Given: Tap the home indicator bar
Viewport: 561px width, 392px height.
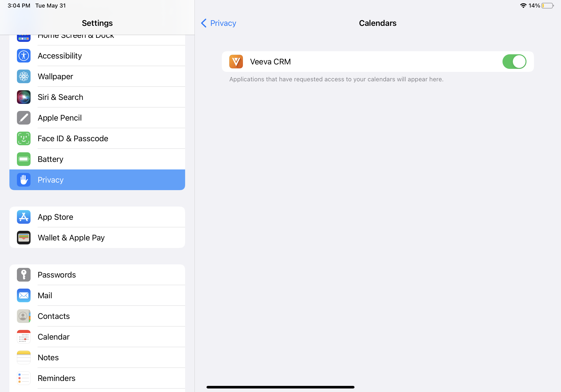Looking at the screenshot, I should tap(280, 387).
